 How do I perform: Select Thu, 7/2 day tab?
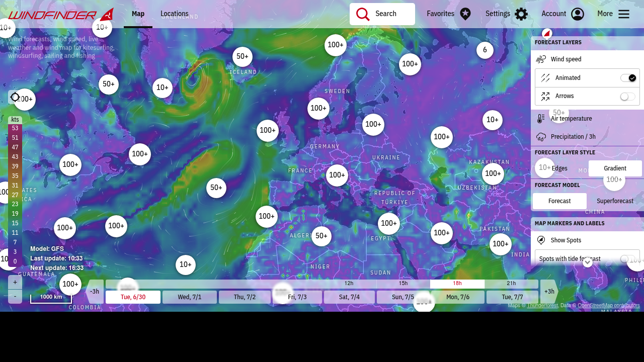click(x=245, y=297)
